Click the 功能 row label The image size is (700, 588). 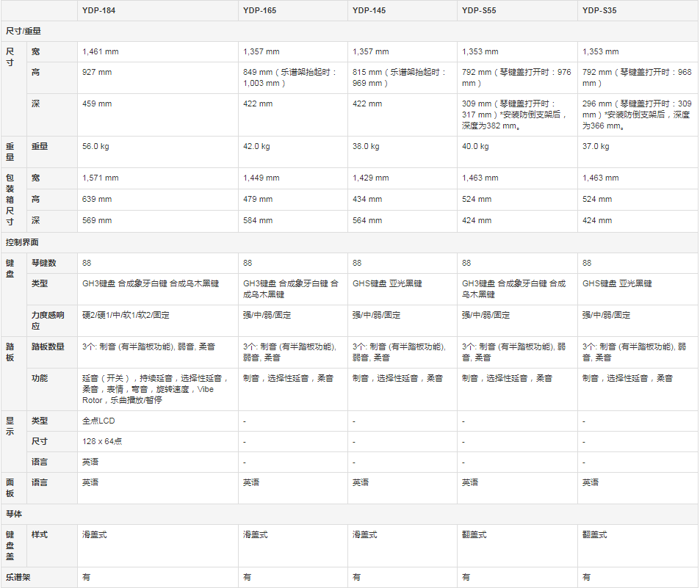click(52, 390)
